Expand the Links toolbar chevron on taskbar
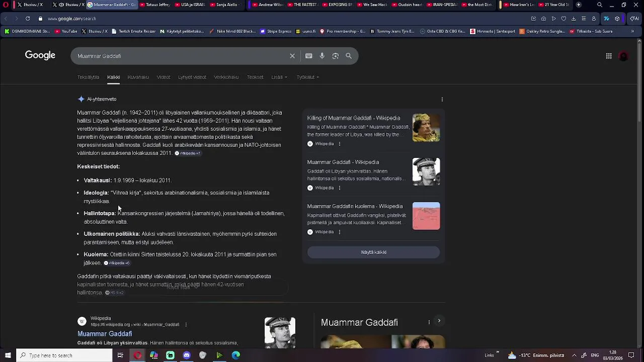The image size is (644, 362). [x=498, y=352]
